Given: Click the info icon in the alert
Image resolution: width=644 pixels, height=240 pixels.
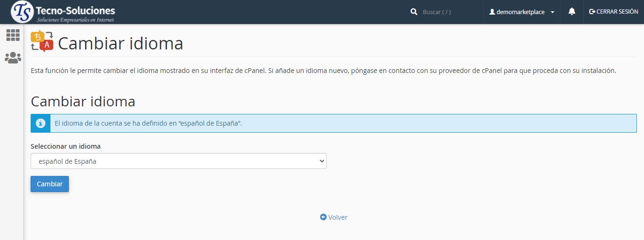Looking at the screenshot, I should pos(41,123).
